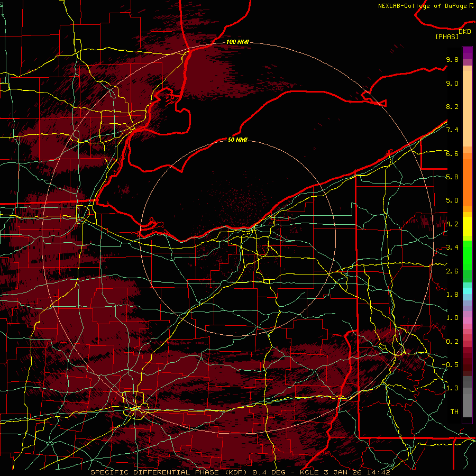Pick the yellow segment of the color bar
476x476 pixels.
[467, 226]
